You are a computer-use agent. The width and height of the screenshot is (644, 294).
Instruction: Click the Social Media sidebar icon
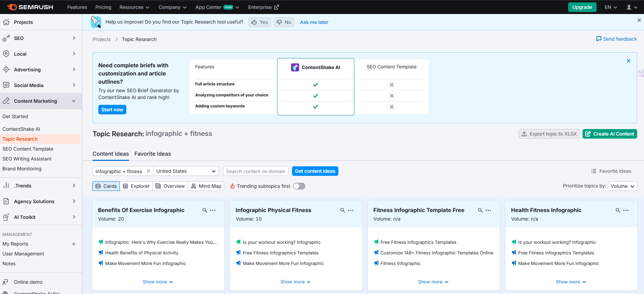6,85
